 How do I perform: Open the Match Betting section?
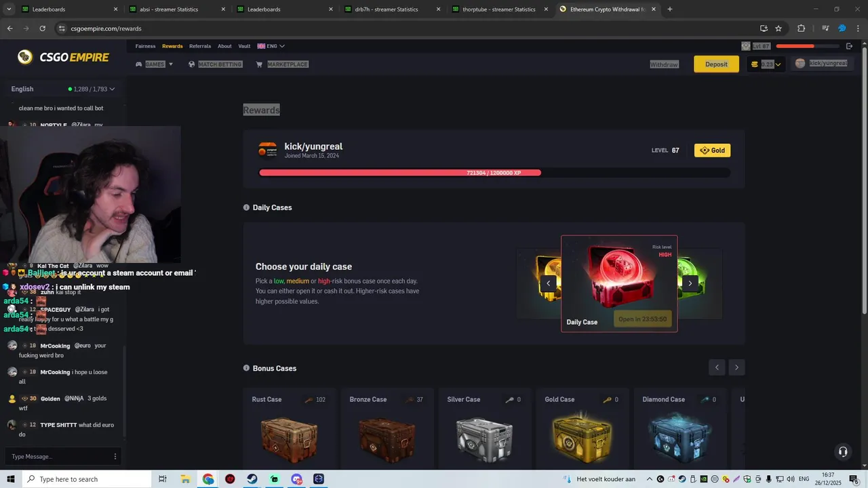(x=214, y=64)
